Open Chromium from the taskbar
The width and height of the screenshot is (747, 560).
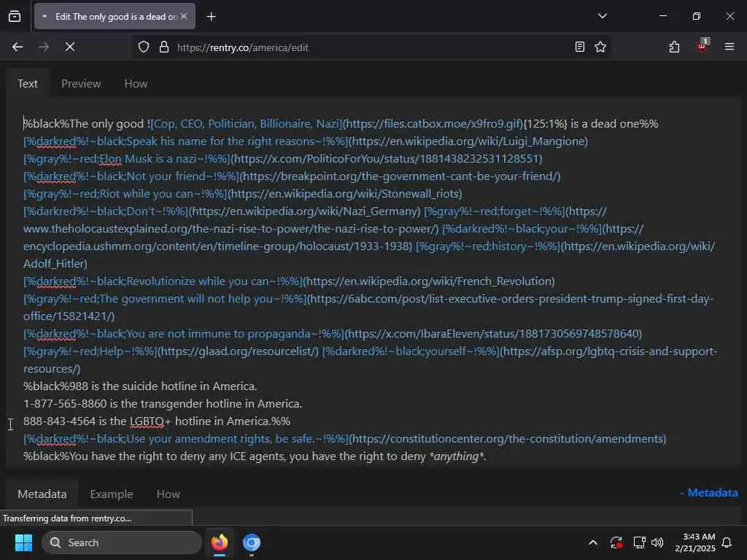(x=251, y=542)
